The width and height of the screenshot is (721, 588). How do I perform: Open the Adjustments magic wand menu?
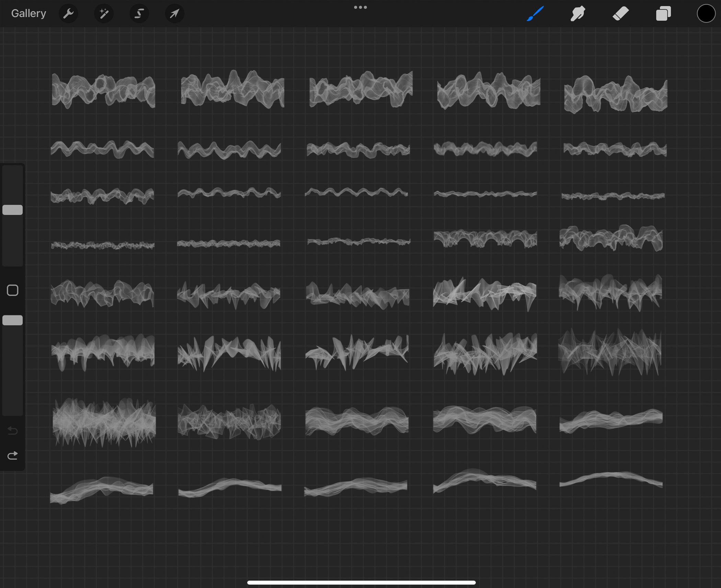pyautogui.click(x=104, y=14)
